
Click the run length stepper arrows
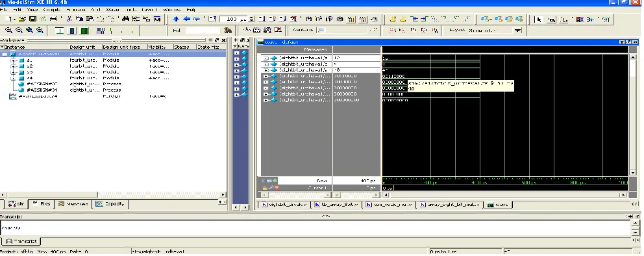tap(252, 19)
